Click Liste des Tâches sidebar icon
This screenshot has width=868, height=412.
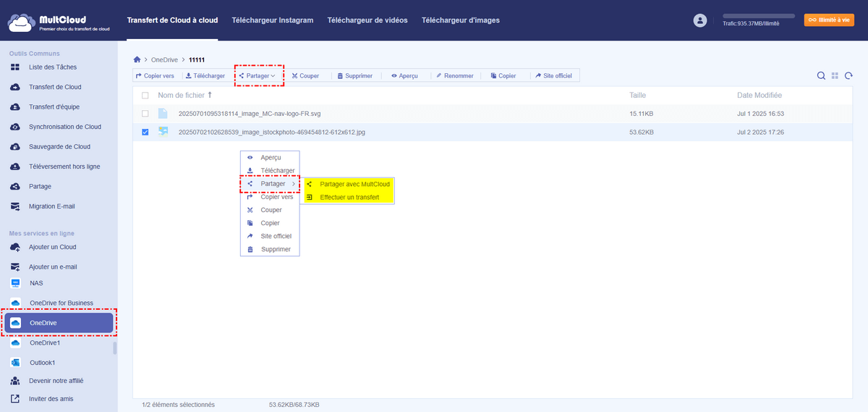point(15,67)
